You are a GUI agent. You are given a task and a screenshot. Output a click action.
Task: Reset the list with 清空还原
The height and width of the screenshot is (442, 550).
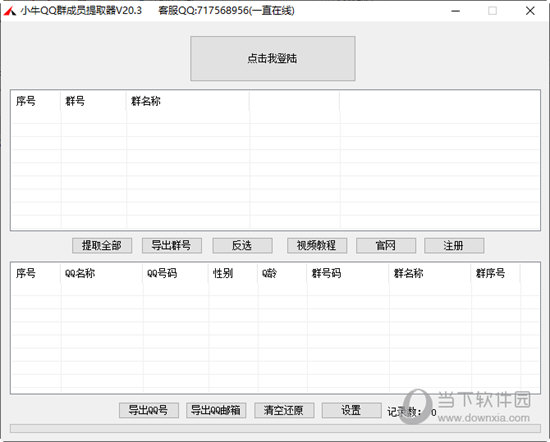coord(284,410)
